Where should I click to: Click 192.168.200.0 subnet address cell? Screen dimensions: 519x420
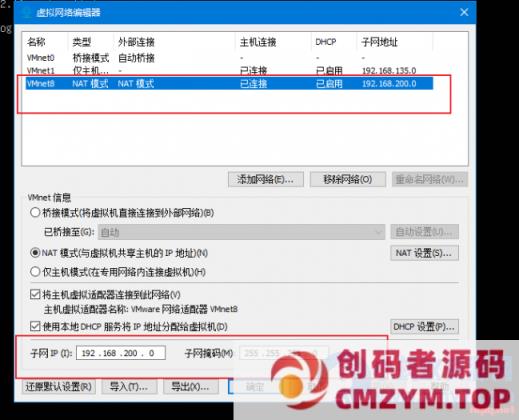(389, 83)
